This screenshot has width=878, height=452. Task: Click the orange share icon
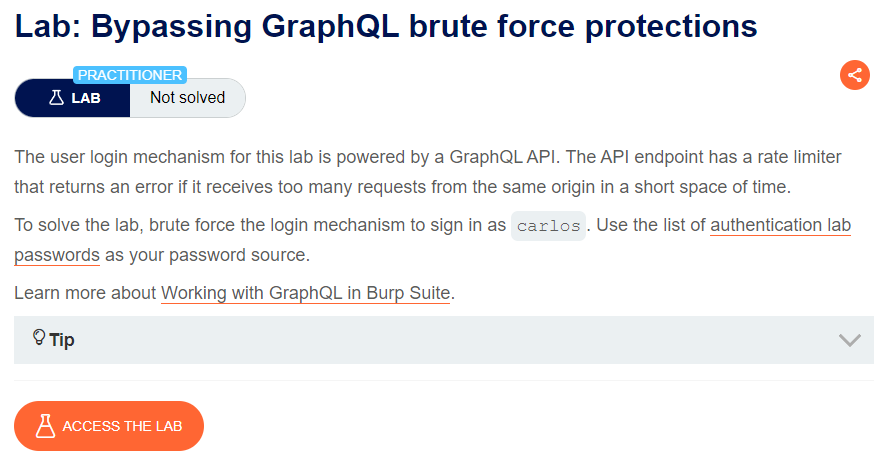point(854,75)
